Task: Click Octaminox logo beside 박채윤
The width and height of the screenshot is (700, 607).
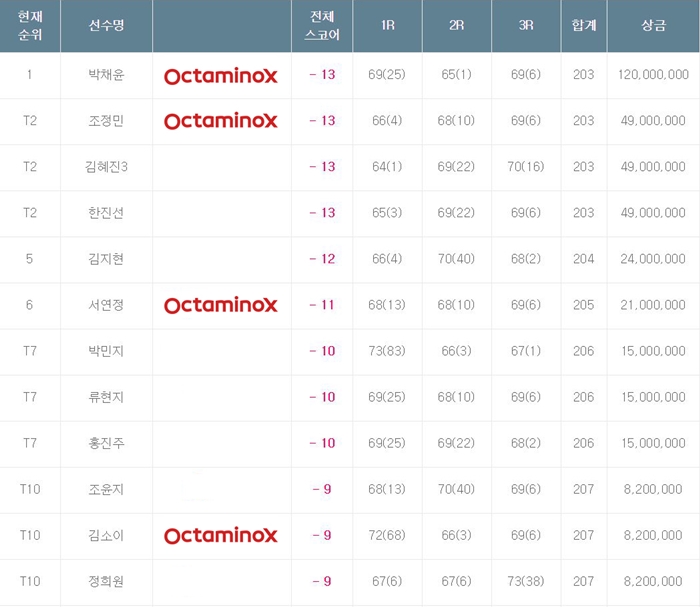Action: click(220, 75)
